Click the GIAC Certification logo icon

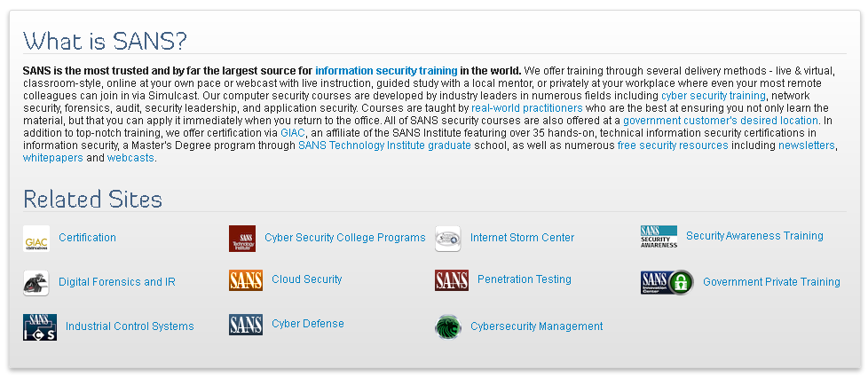point(36,239)
